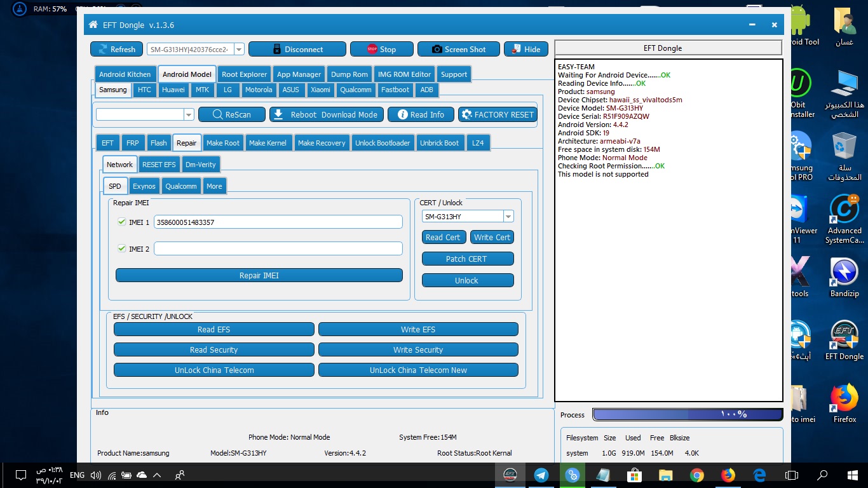868x488 pixels.
Task: Take a capture with Screen Shot button
Action: [x=458, y=49]
